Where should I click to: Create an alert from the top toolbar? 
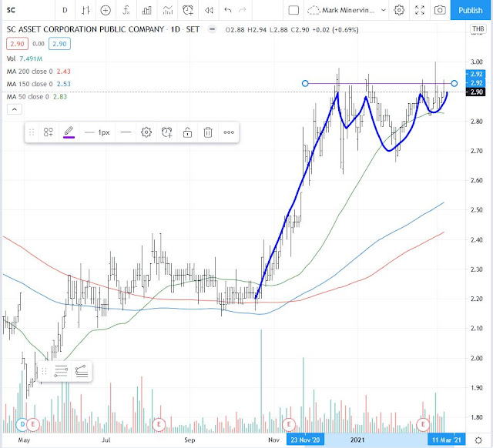pos(188,10)
